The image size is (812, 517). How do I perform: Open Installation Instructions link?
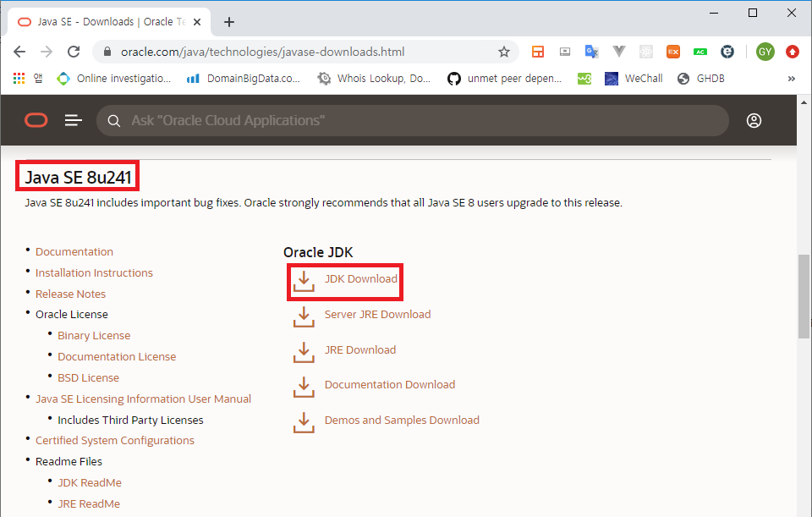click(x=94, y=273)
